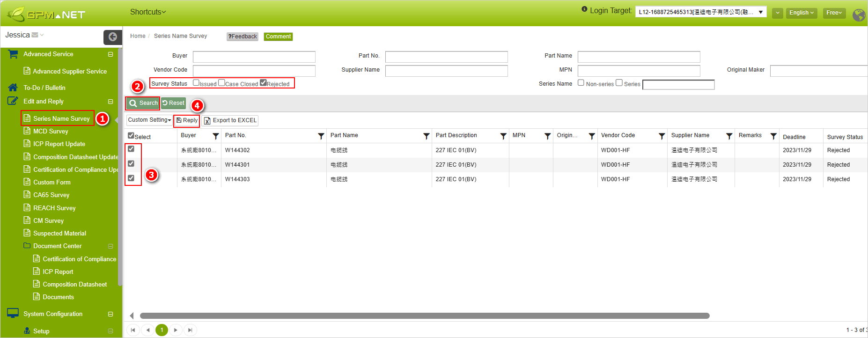Toggle the Issued survey status checkbox
Viewport: 868px width, 338px height.
[x=196, y=82]
